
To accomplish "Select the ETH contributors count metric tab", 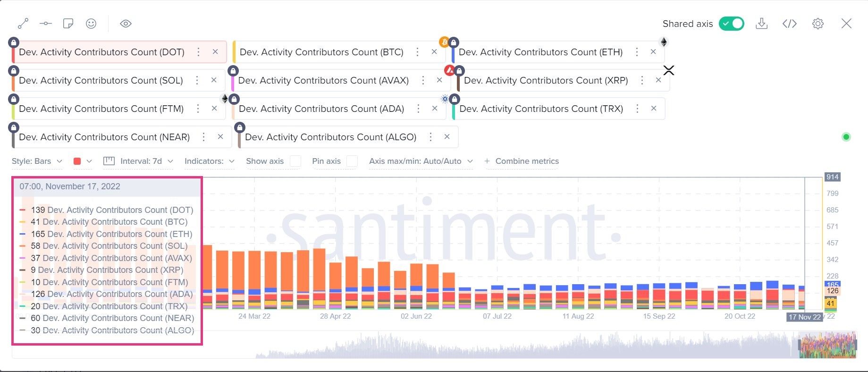I will (x=540, y=52).
